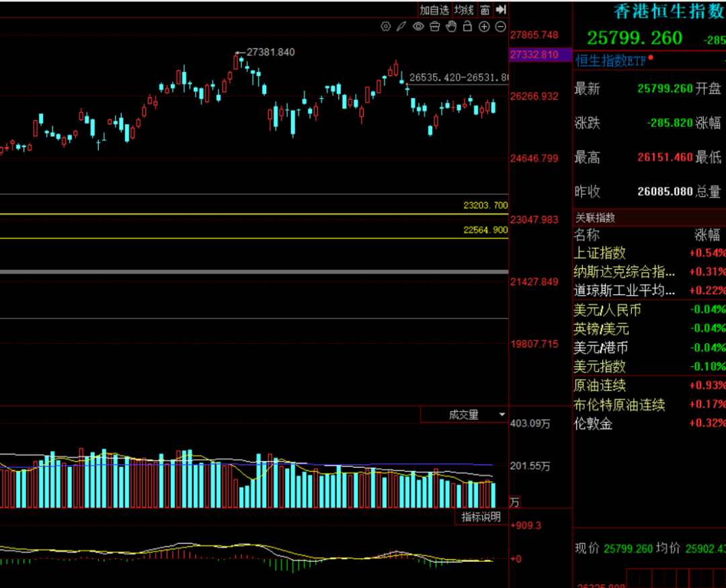Open the 窗 window button

tap(485, 9)
